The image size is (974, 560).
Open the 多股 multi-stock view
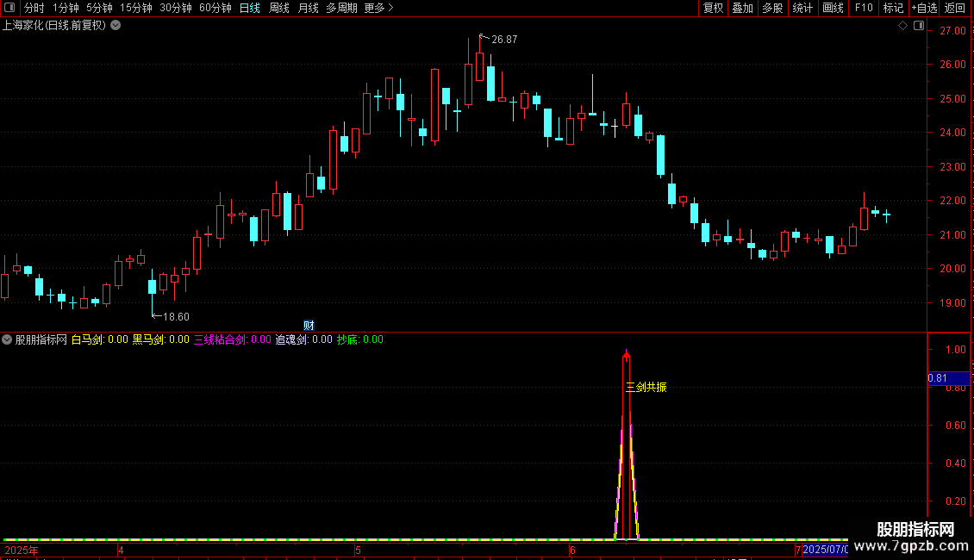point(772,8)
